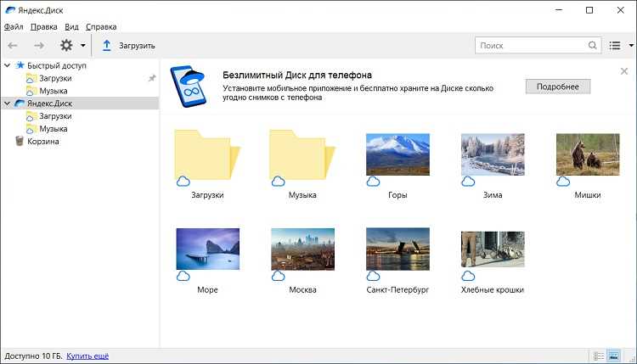Open the Правка menu
This screenshot has height=364, width=637.
tap(44, 27)
